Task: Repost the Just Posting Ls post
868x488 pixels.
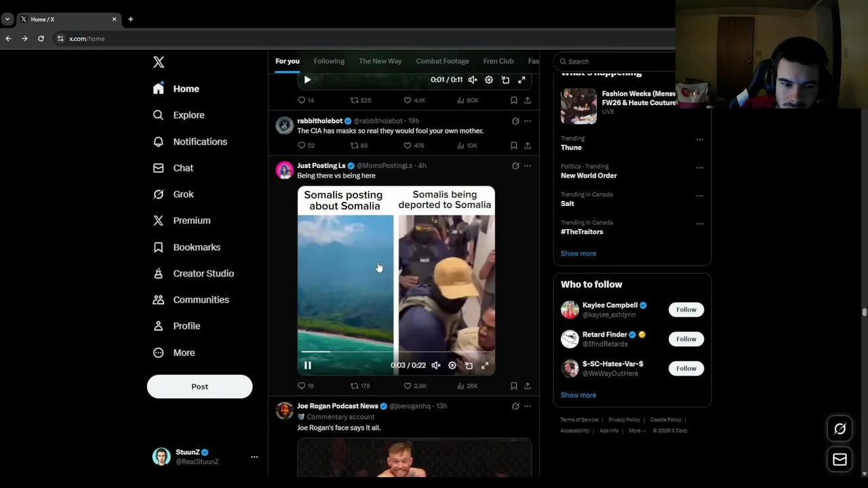Action: click(360, 386)
